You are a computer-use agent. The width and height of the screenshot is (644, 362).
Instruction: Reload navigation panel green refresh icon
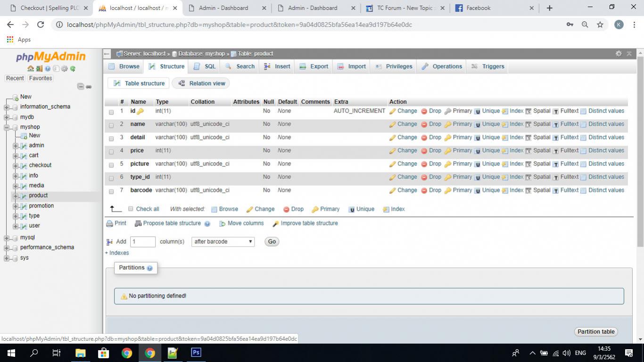[73, 69]
